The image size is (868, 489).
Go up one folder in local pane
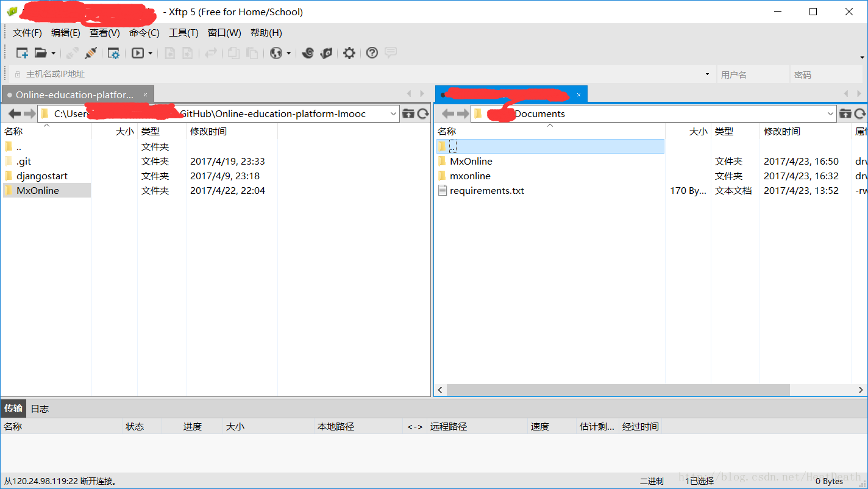tap(408, 114)
